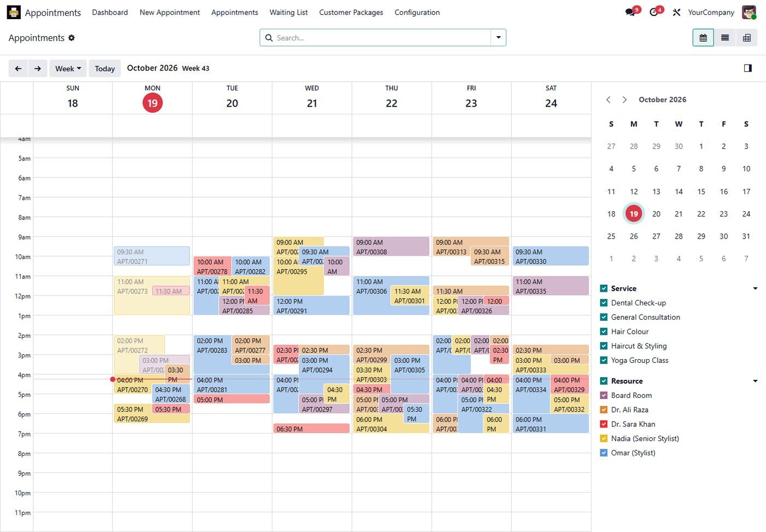This screenshot has height=532, width=766.
Task: Open Wednesday's 06:30 PM appointment
Action: tap(311, 429)
